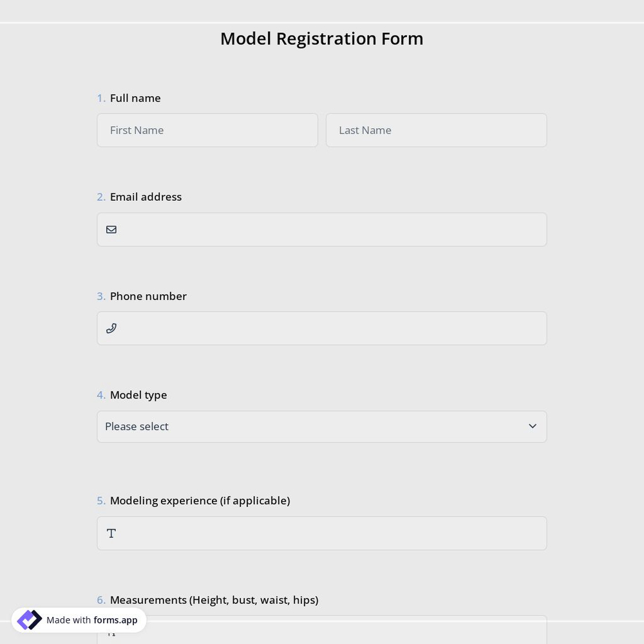The height and width of the screenshot is (644, 644).
Task: Click the Measurements answer field
Action: coord(322,632)
